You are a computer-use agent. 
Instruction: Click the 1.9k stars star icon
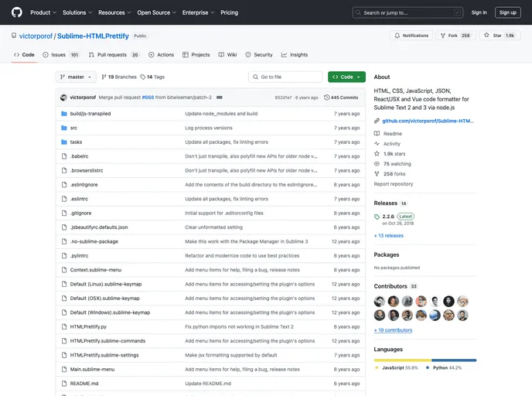pyautogui.click(x=377, y=154)
